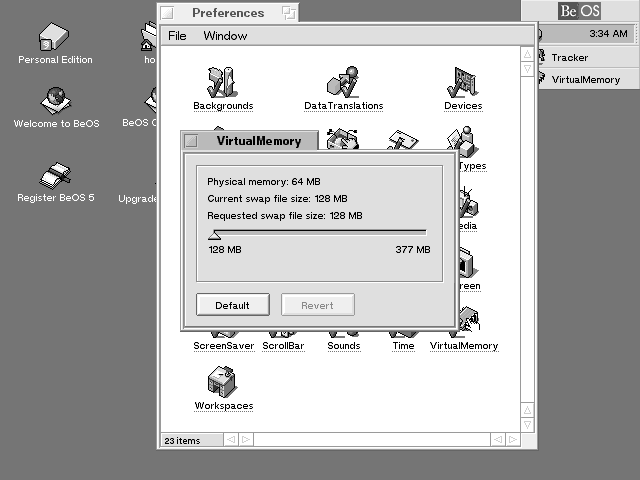Open the Workspaces preference icon
The image size is (640, 480).
(x=222, y=382)
